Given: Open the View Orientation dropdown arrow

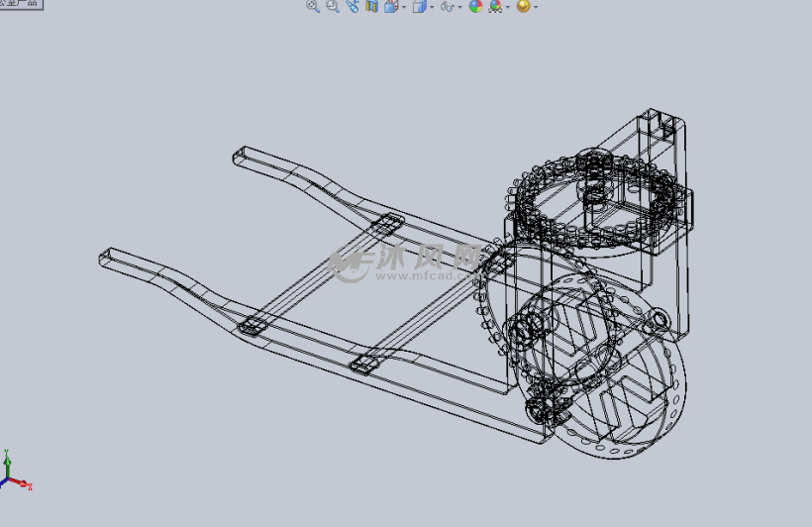Looking at the screenshot, I should (404, 7).
